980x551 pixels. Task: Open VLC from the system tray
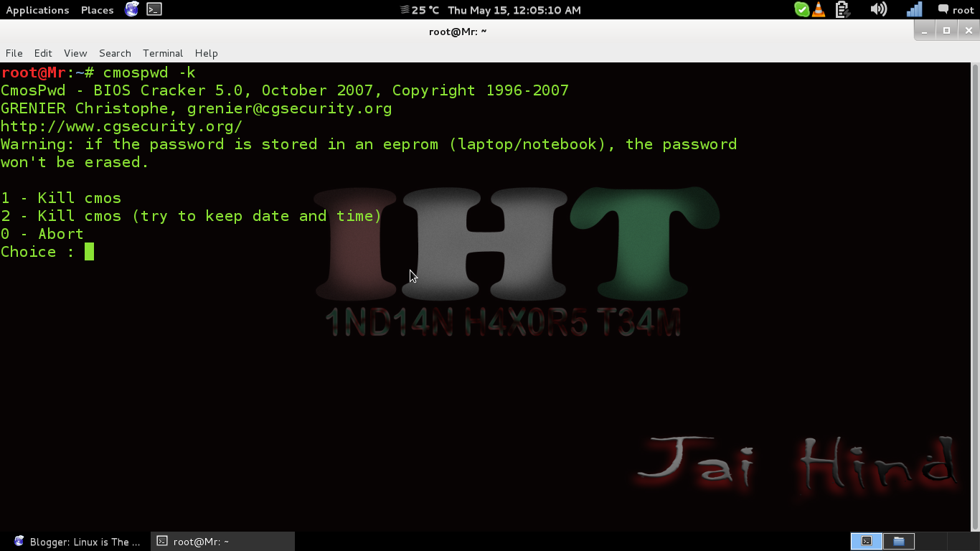point(819,9)
